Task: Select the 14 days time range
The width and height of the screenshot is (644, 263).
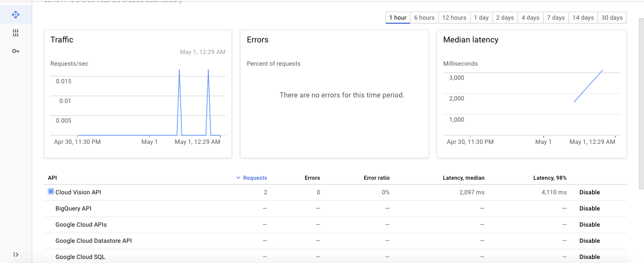Action: 583,18
